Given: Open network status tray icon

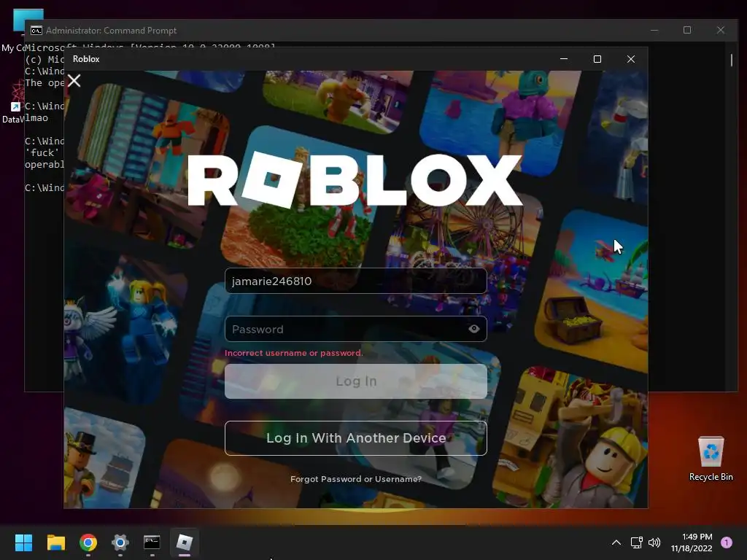Looking at the screenshot, I should coord(636,542).
